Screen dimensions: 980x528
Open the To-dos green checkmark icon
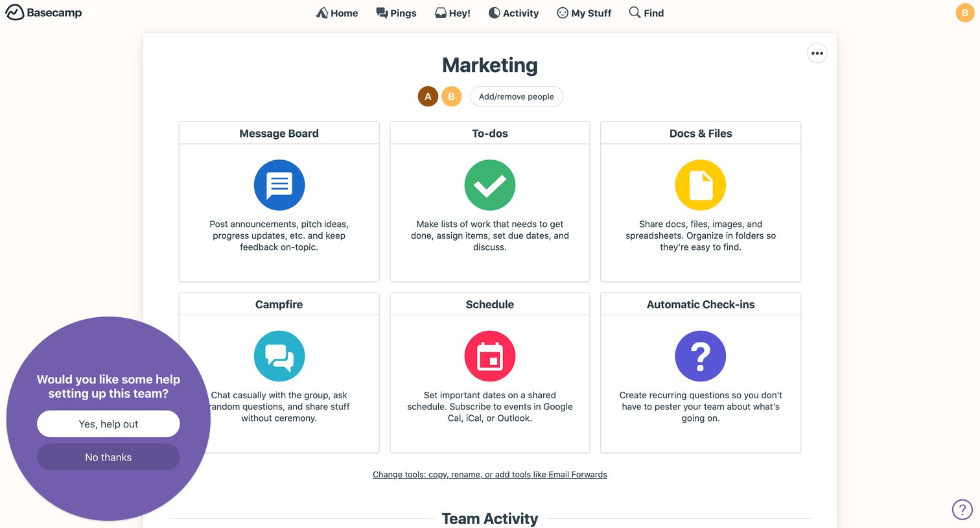coord(490,185)
